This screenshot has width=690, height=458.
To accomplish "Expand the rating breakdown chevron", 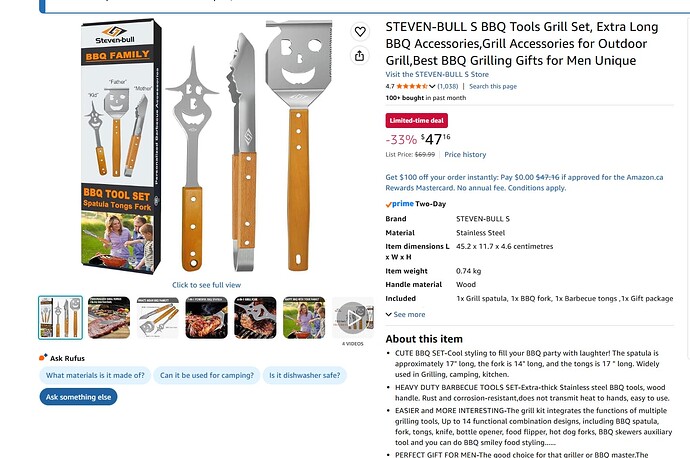I will point(432,86).
